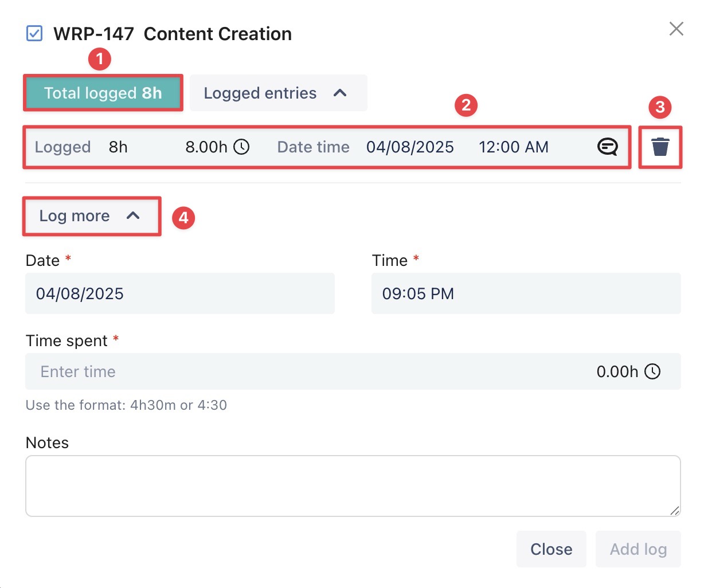This screenshot has height=588, width=704.
Task: Click the Total logged 8h badge
Action: 103,93
